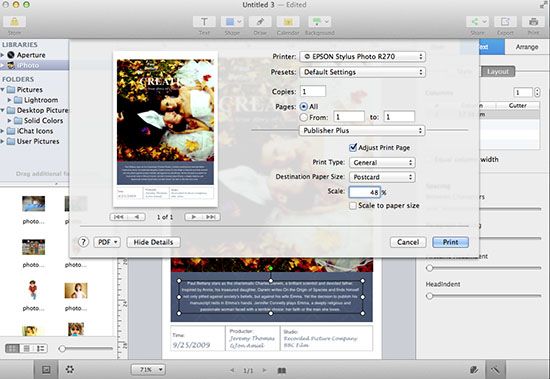
Task: Click the From page number field
Action: [349, 117]
